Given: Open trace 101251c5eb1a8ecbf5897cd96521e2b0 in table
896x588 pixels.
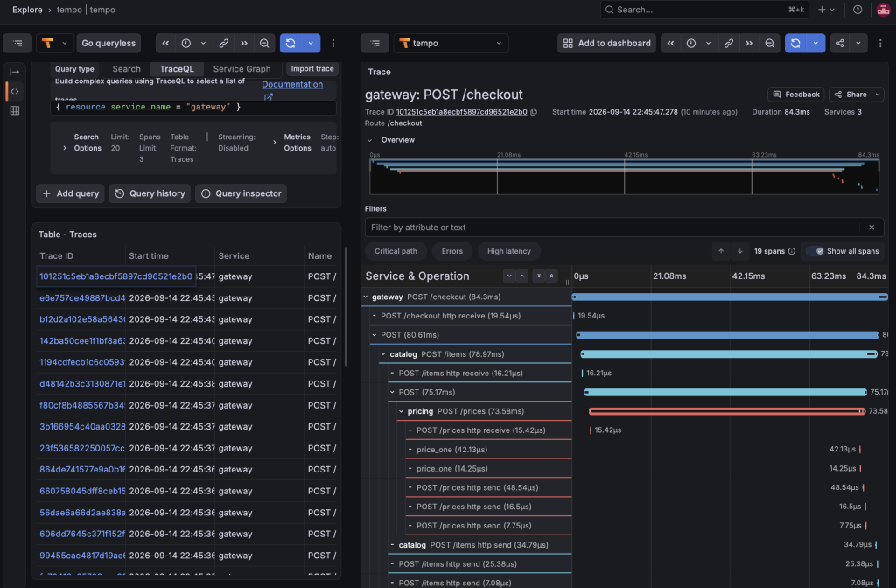Looking at the screenshot, I should tap(116, 276).
